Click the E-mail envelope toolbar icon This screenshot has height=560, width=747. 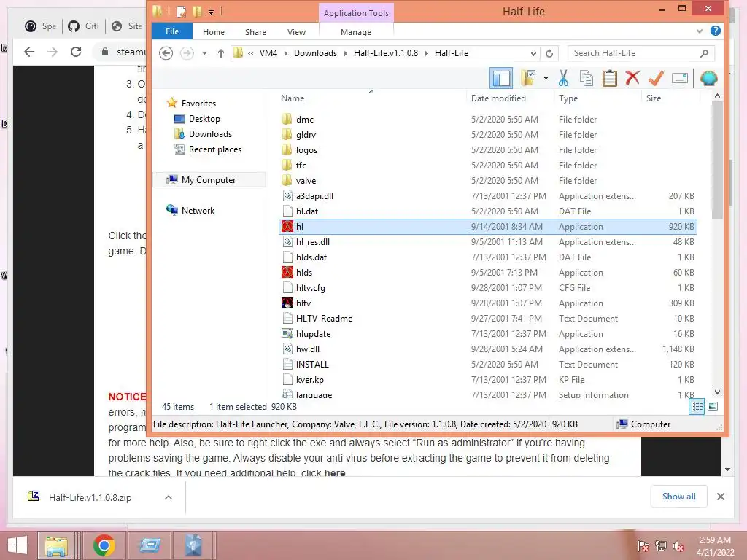(x=680, y=78)
